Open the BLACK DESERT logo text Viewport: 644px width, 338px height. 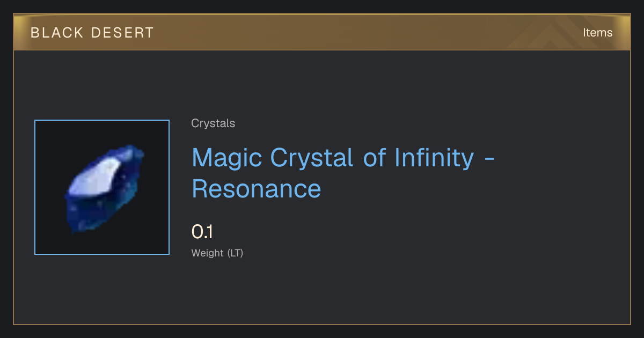click(x=92, y=33)
